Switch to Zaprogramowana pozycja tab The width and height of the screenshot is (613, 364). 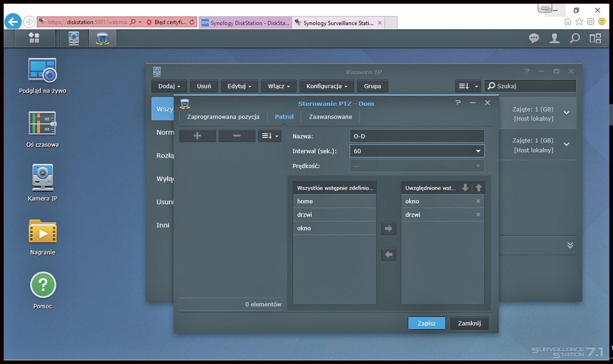223,117
